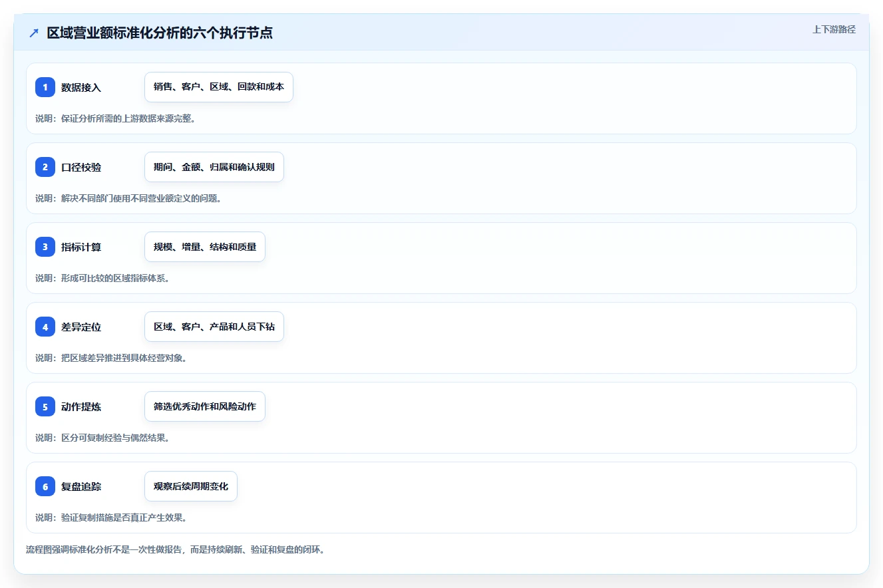Click the title 区域营业额标准化分析的六个执行节点
This screenshot has width=883, height=588.
[160, 33]
